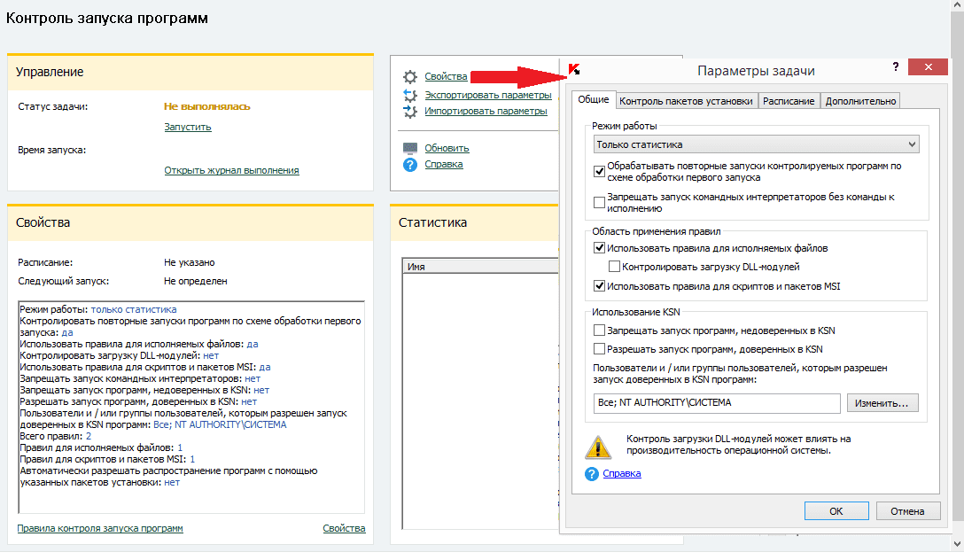Click the import parameters arrows icon

pos(409,112)
